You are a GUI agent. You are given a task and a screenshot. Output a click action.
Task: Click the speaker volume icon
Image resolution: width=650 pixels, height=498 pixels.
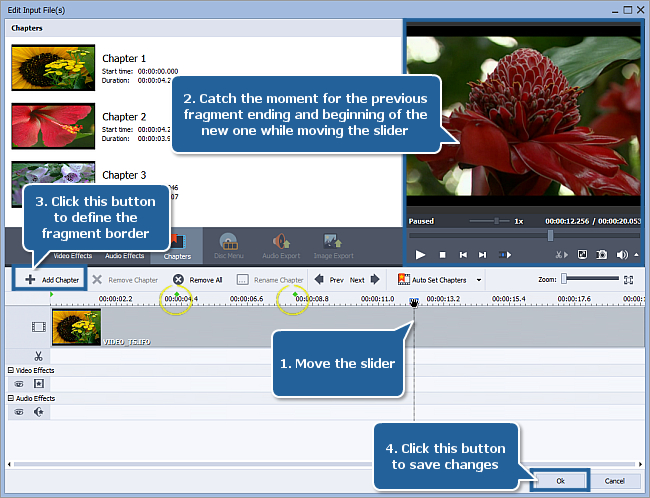coord(622,255)
